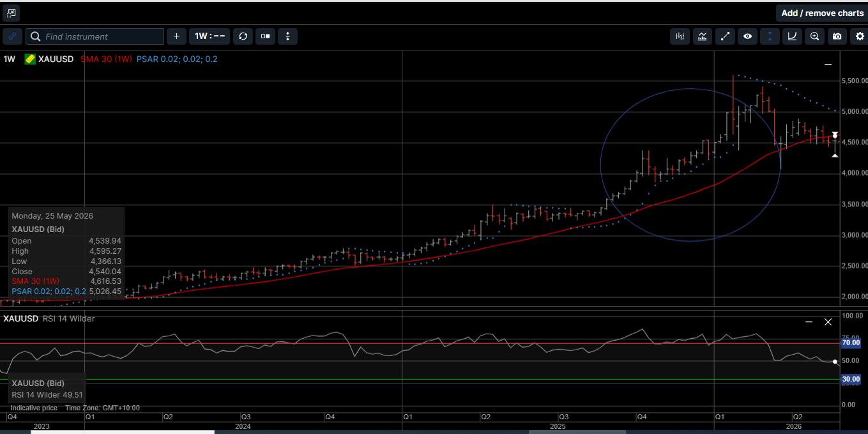Click the PSAR 0.02; 0.02; 0.2 label

(177, 59)
